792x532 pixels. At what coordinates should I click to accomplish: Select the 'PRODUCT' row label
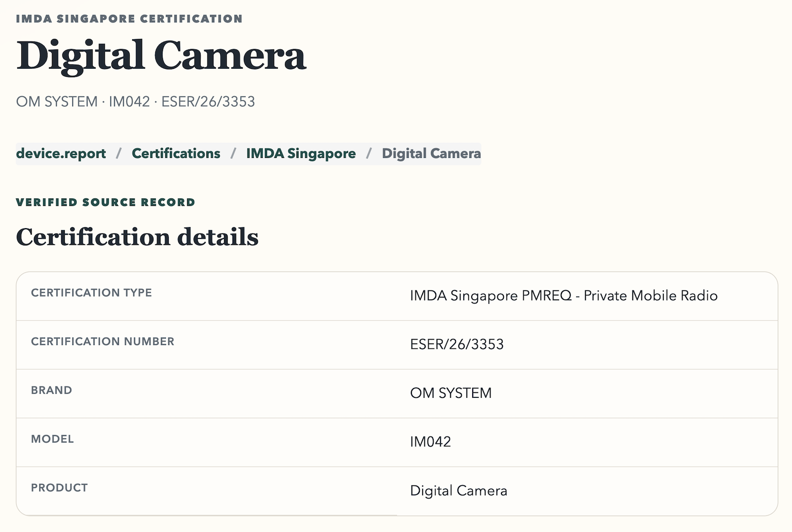(x=59, y=487)
